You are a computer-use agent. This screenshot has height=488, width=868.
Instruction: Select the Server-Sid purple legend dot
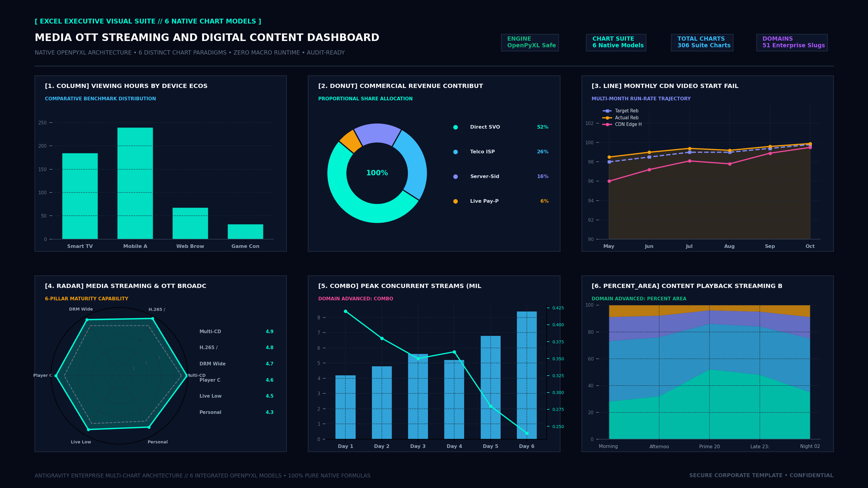(x=456, y=177)
